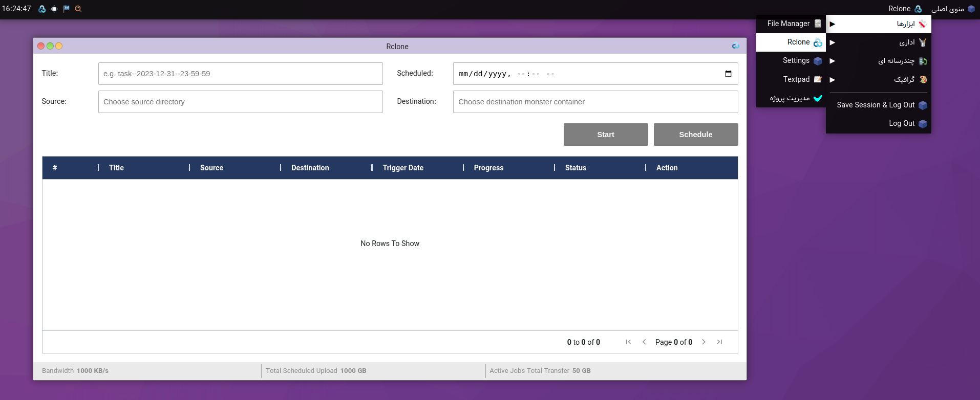Focus the Title input field
The image size is (980, 400).
[x=241, y=74]
